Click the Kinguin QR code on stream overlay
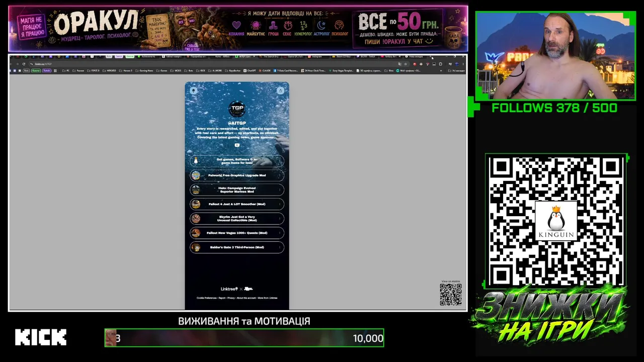The image size is (644, 362). click(x=556, y=221)
